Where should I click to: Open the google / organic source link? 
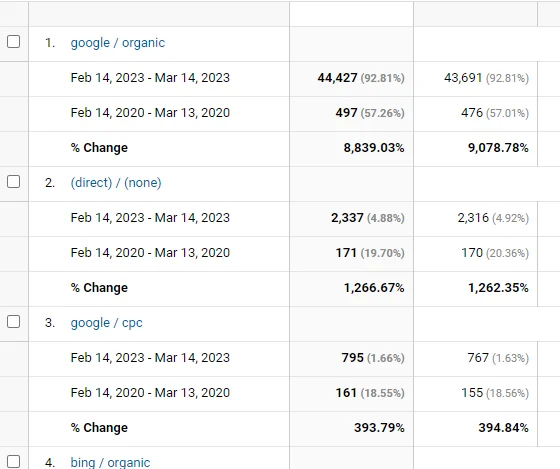[x=118, y=43]
